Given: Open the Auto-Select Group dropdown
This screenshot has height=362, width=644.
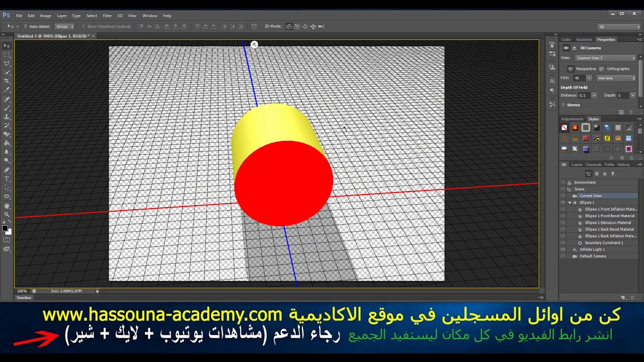Looking at the screenshot, I should coord(64,26).
